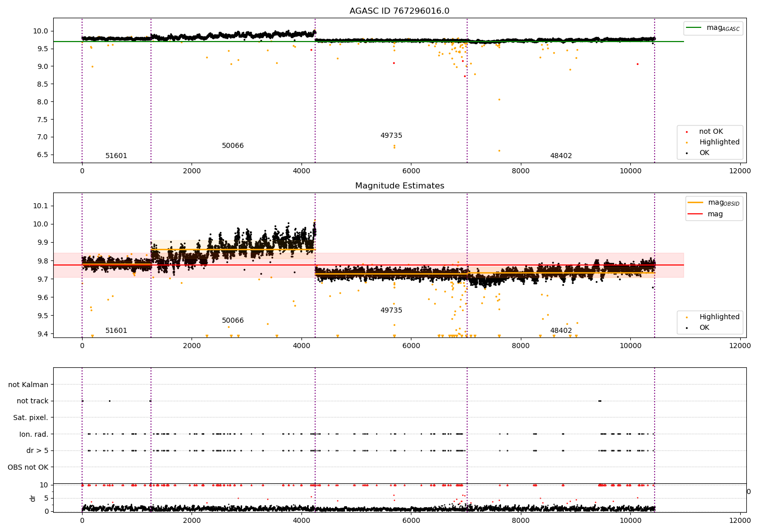Click the 'not Kalman' y-axis label
760x532 pixels.
coord(28,385)
